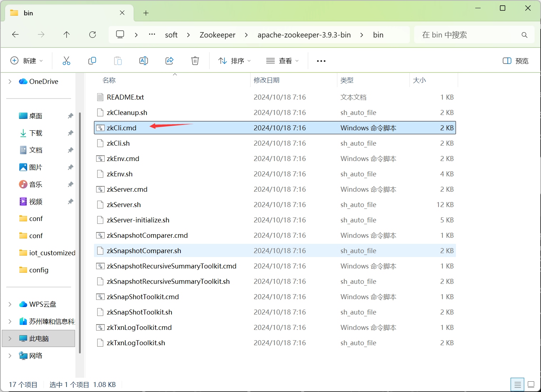
Task: Click the pin icon next to 下载
Action: coord(70,133)
